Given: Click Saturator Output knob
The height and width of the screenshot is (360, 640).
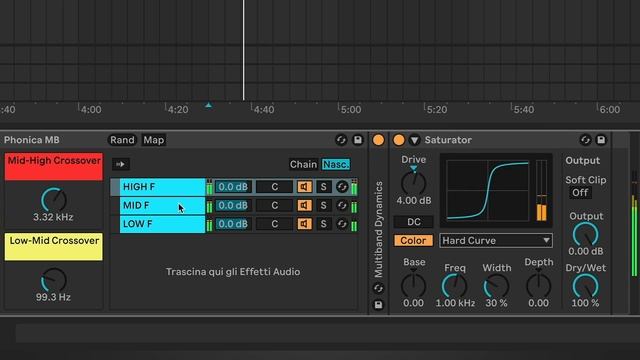Looking at the screenshot, I should coord(585,234).
